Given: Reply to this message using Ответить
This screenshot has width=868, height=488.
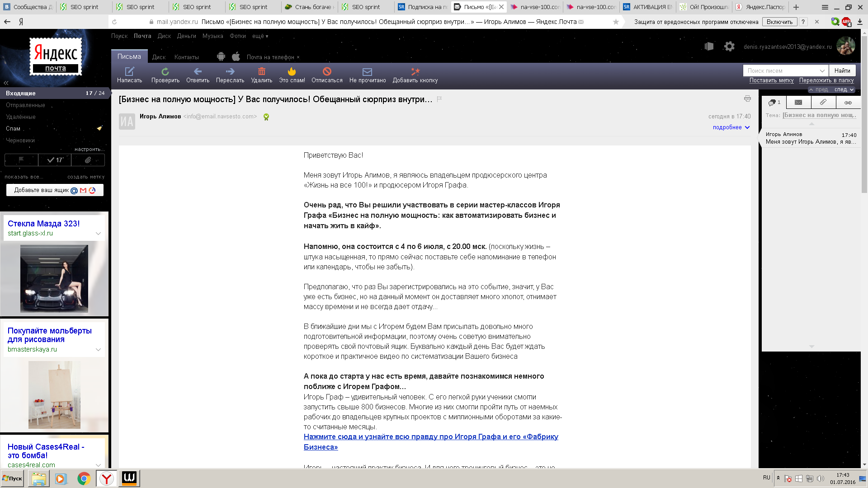Looking at the screenshot, I should click(x=198, y=75).
